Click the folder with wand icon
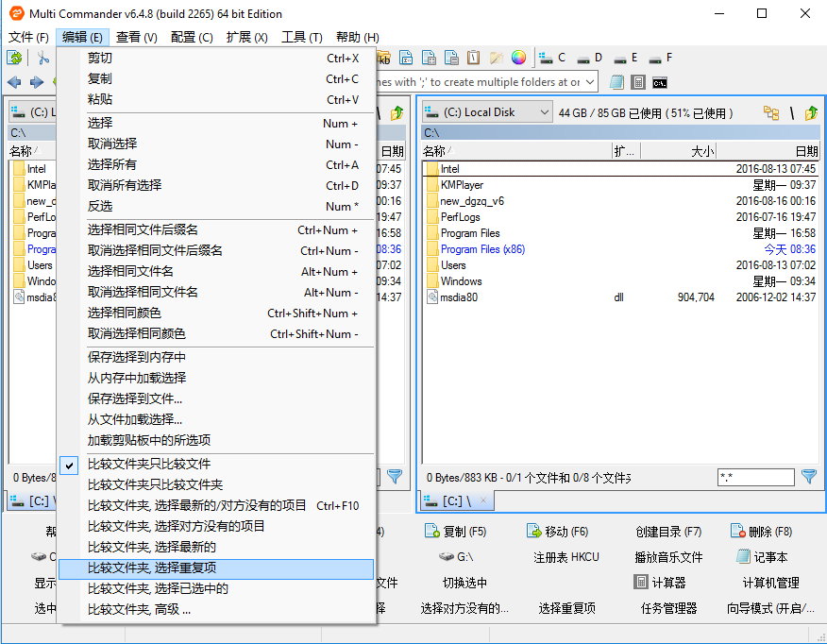Screen dimensions: 827x644 coord(496,58)
